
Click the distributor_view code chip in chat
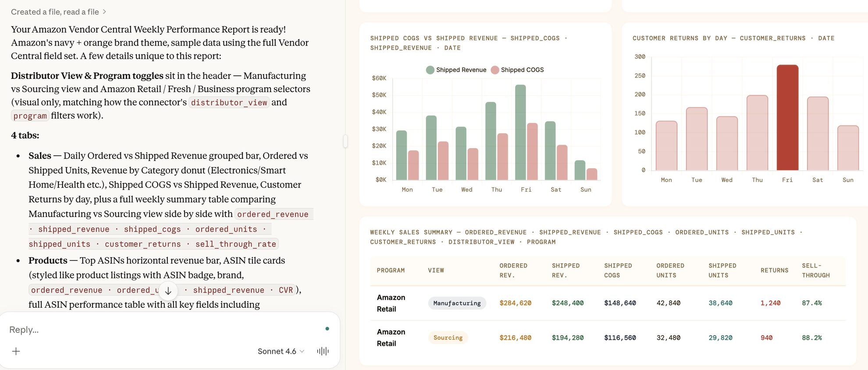229,103
